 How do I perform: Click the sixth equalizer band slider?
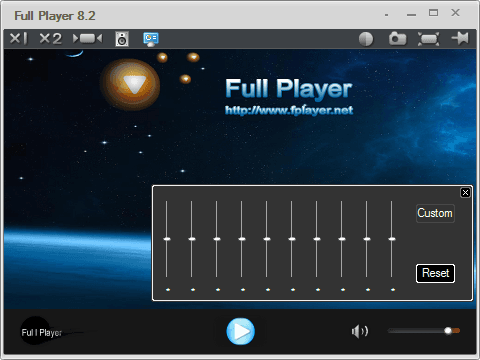[x=292, y=239]
